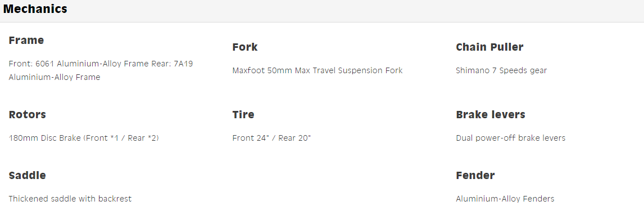644x219 pixels.
Task: Select the Dual power-off brake levers text
Action: coord(510,138)
